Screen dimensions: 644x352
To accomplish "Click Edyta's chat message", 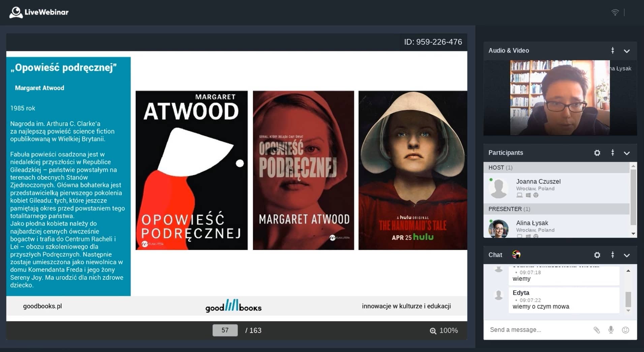I will (564, 300).
